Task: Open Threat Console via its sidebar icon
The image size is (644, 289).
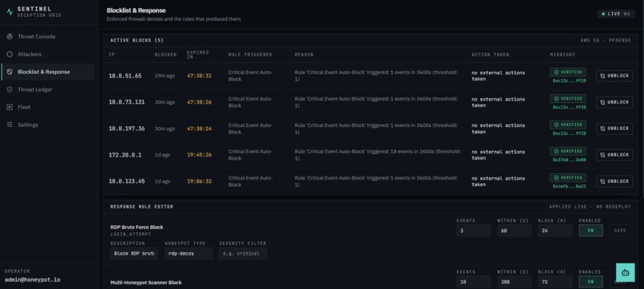Action: click(10, 37)
